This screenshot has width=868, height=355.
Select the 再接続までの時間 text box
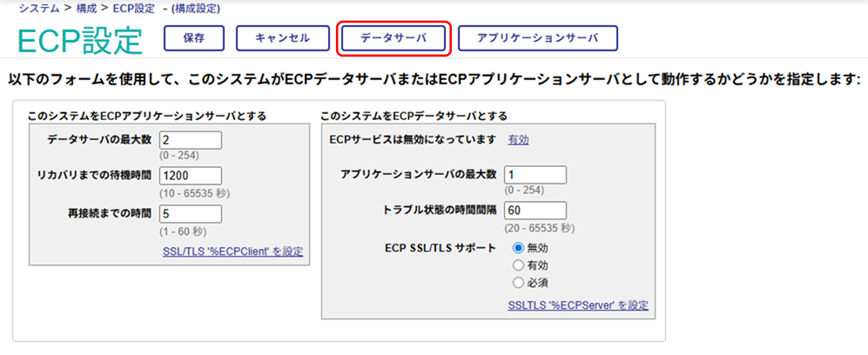click(x=191, y=214)
